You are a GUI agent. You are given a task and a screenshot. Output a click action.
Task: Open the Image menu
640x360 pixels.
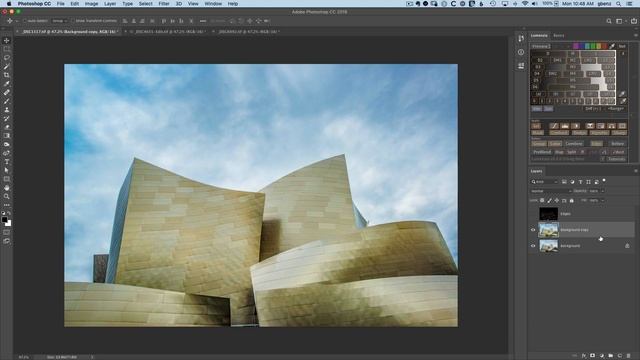click(x=91, y=4)
